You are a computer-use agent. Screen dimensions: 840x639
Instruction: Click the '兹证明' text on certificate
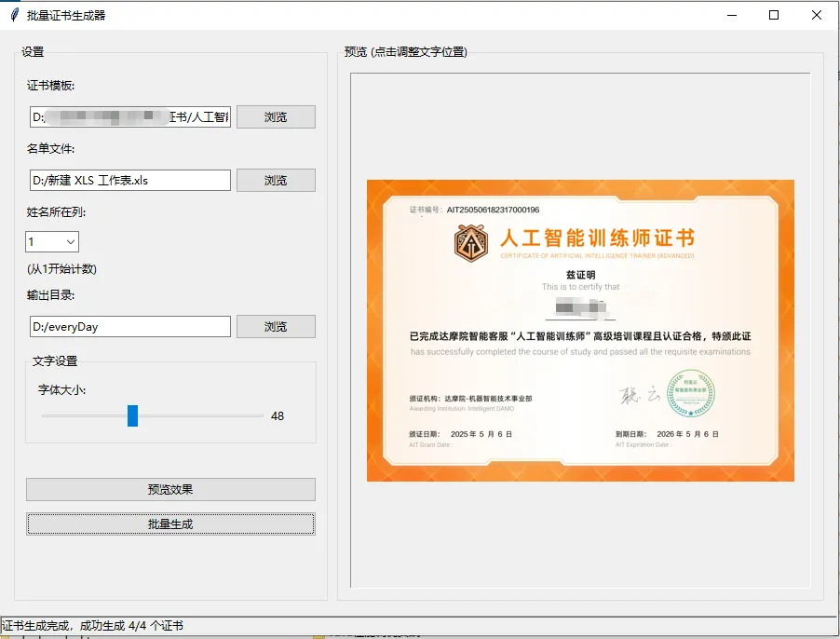581,275
